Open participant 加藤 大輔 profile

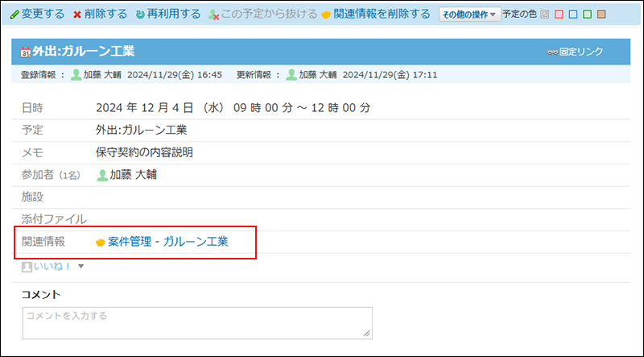[133, 175]
